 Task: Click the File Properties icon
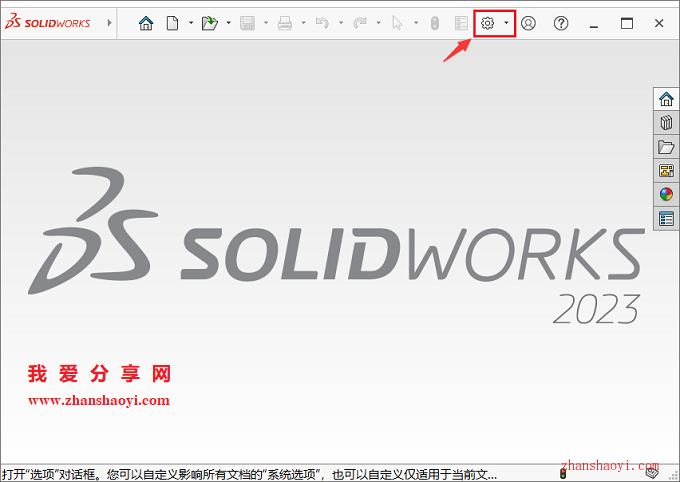461,23
